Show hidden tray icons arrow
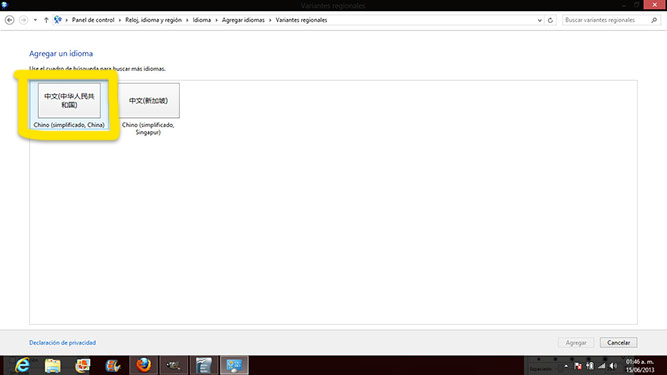The height and width of the screenshot is (375, 667). (566, 366)
